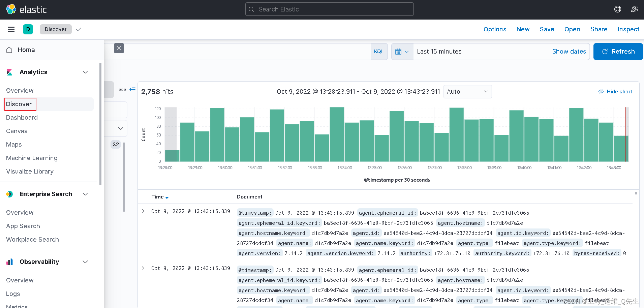Click Save in the top menu
644x308 pixels.
click(547, 29)
